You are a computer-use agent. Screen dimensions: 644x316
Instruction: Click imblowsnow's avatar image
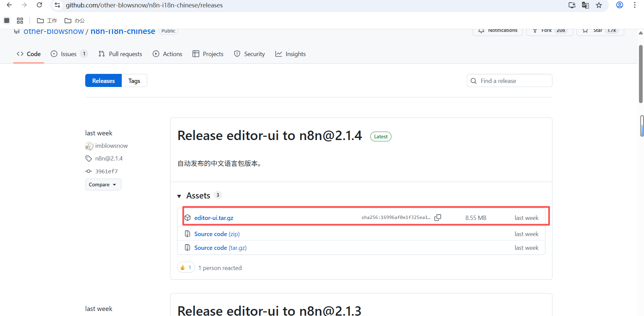coord(89,146)
